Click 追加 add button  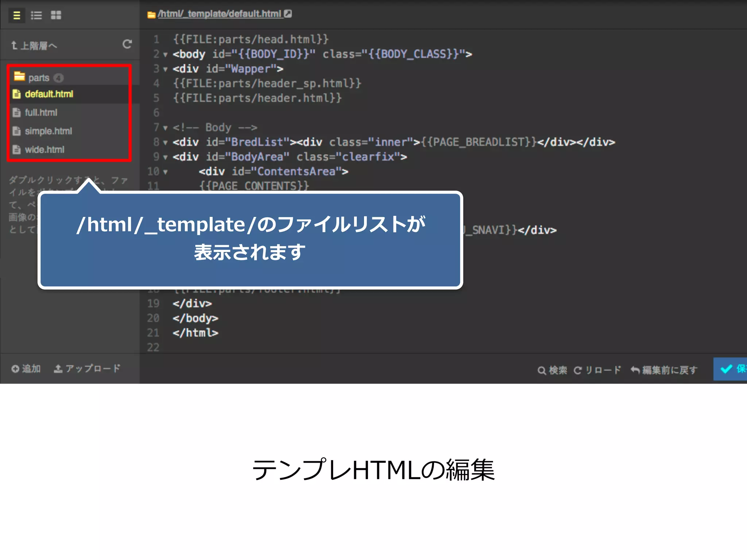[x=26, y=369]
